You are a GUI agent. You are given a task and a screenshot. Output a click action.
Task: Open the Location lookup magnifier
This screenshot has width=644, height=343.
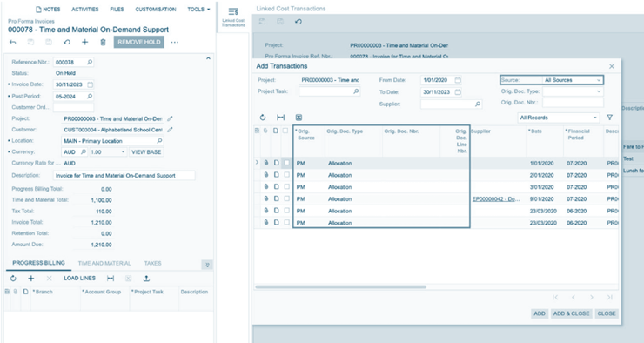[160, 140]
